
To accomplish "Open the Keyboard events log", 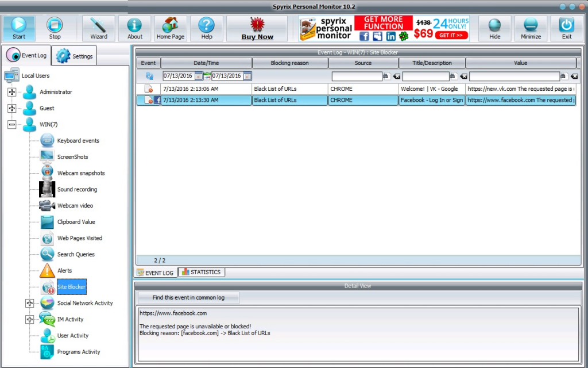I will tap(78, 141).
